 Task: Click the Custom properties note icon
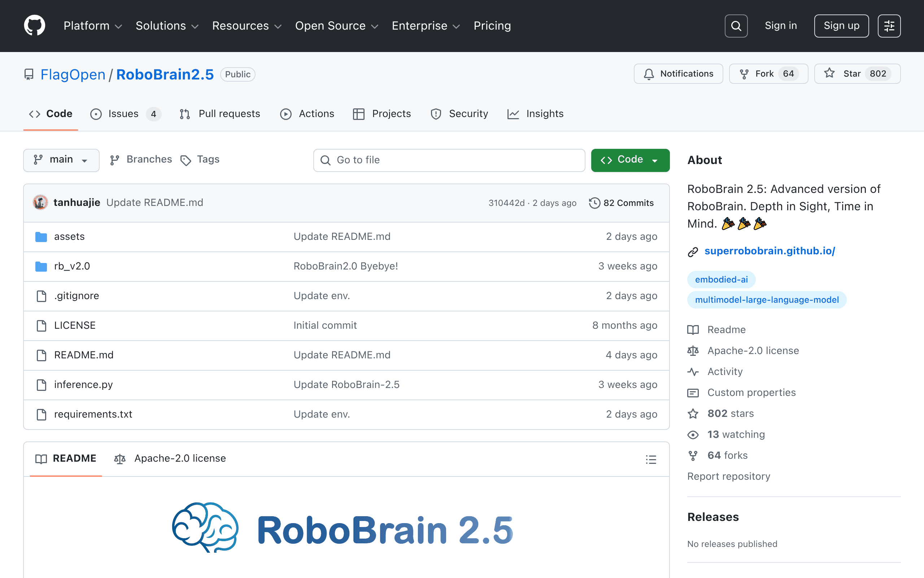click(x=693, y=393)
